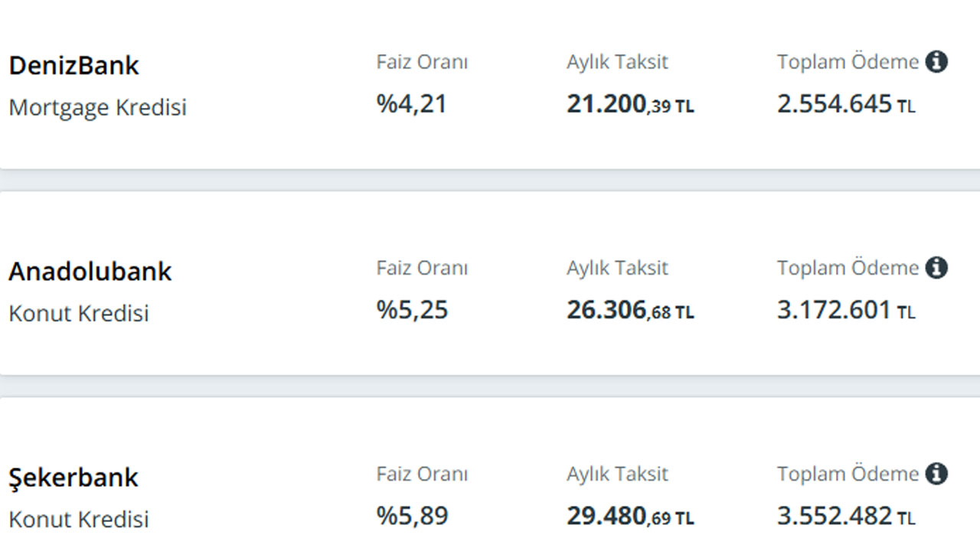Click the %5,25 interest rate value
Image resolution: width=980 pixels, height=551 pixels.
412,309
